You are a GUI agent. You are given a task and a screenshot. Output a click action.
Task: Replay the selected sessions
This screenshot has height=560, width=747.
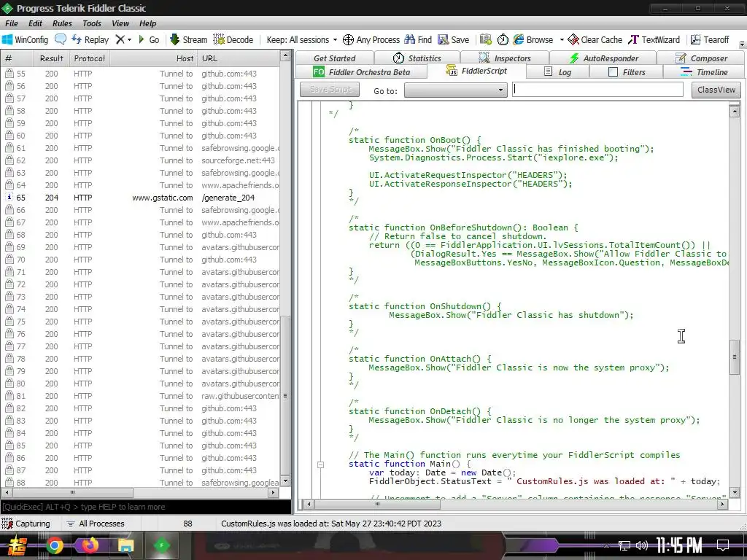[x=90, y=39]
